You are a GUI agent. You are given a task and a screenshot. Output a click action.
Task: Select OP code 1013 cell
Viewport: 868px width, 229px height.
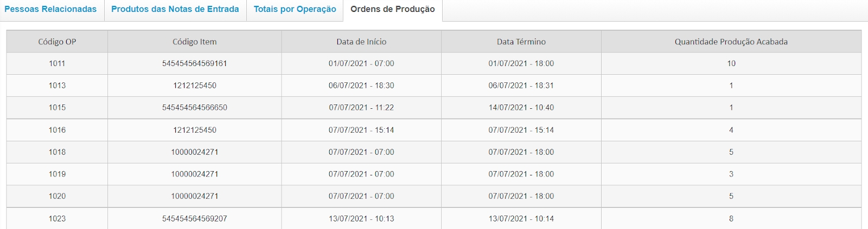(x=57, y=86)
